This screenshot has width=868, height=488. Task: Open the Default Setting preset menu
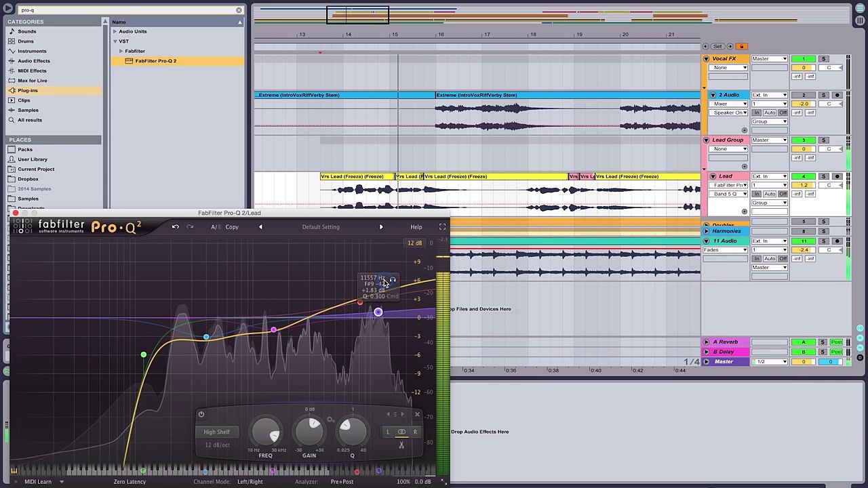pos(321,227)
